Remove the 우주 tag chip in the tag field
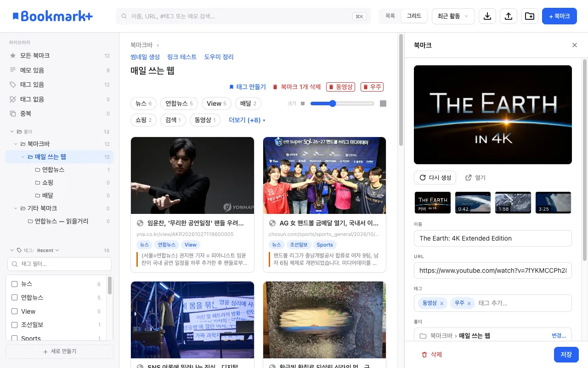The image size is (588, 368). tap(469, 304)
